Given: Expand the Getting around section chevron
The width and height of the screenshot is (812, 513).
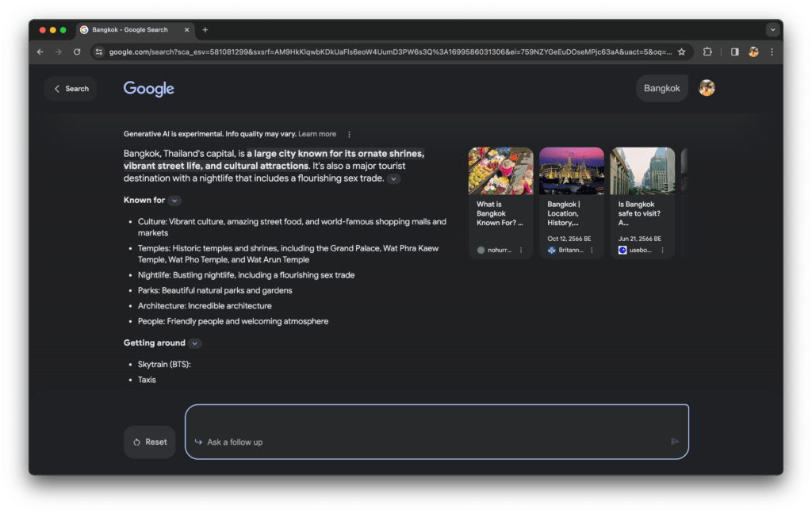Looking at the screenshot, I should point(195,343).
